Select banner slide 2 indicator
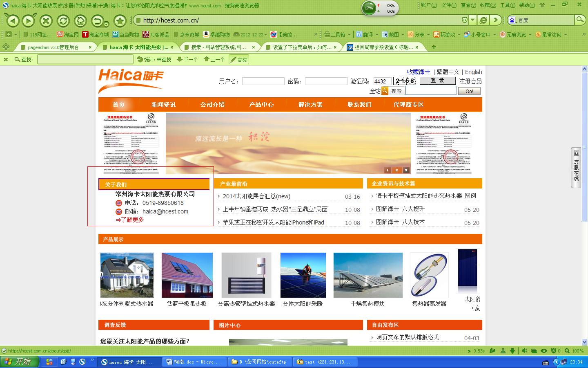588x368 pixels. (396, 170)
